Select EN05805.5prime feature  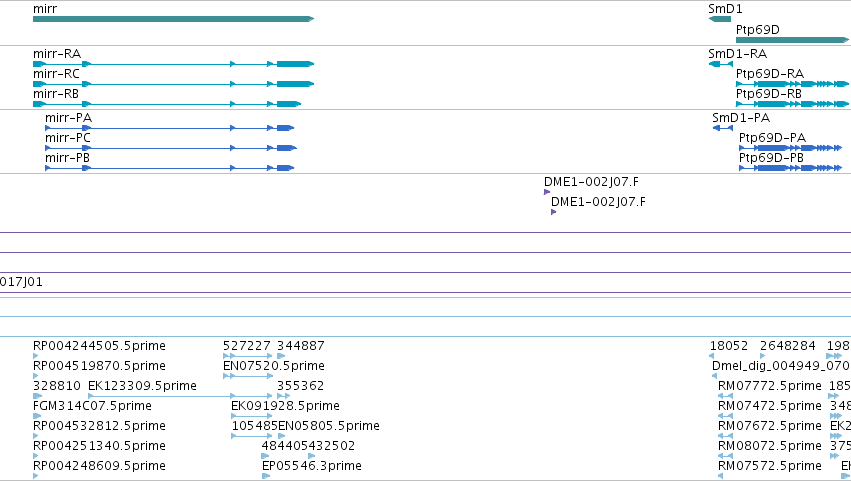tap(329, 426)
